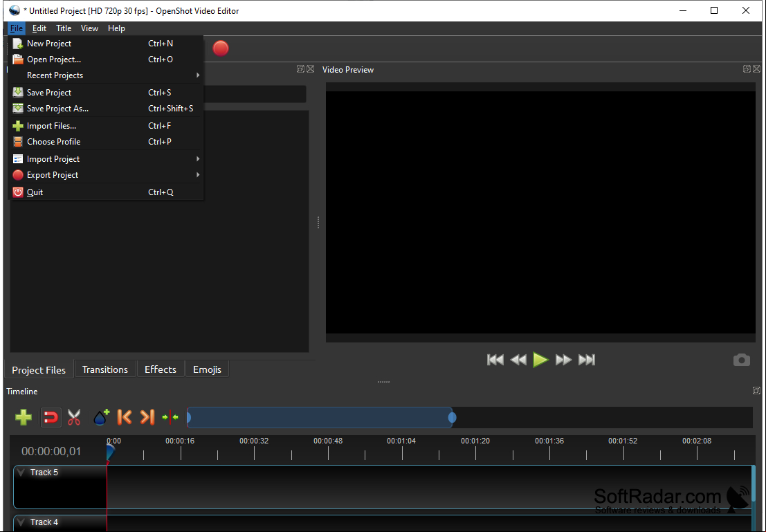766x532 pixels.
Task: Jump to previous marker in the timeline toolbar
Action: point(124,418)
